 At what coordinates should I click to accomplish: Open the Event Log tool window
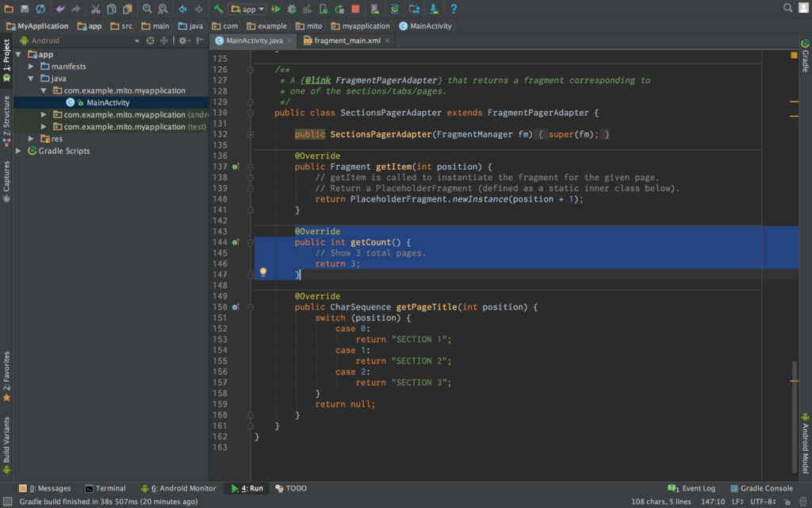click(x=691, y=488)
